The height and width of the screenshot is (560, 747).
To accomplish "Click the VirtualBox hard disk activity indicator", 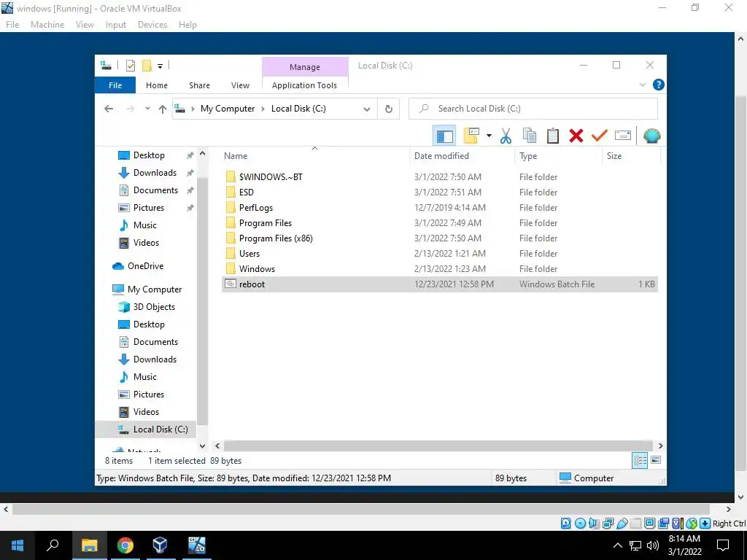I will pyautogui.click(x=565, y=524).
